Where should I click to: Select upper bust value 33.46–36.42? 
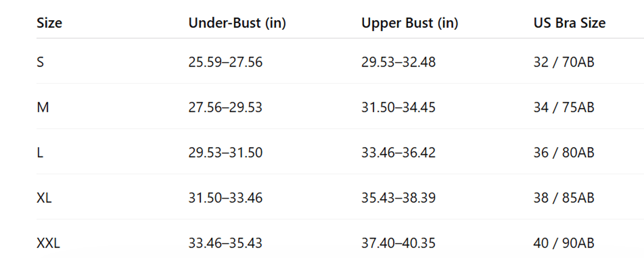[x=398, y=153]
